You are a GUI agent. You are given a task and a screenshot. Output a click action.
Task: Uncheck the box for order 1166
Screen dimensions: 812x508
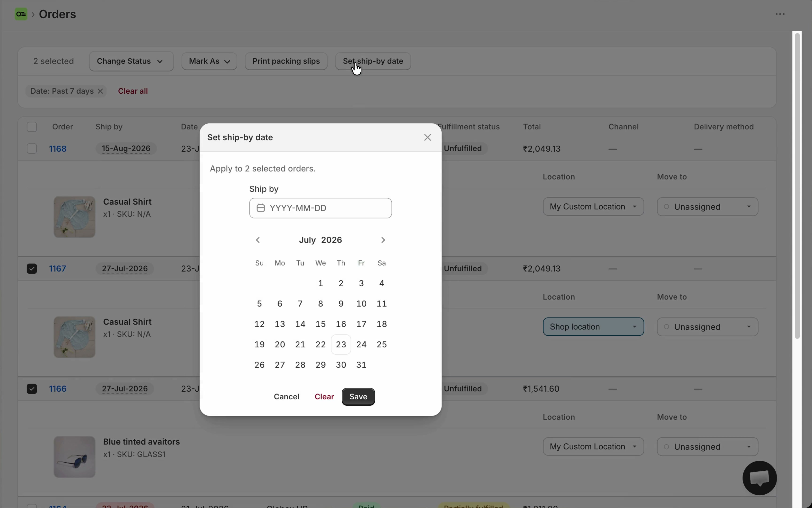32,389
